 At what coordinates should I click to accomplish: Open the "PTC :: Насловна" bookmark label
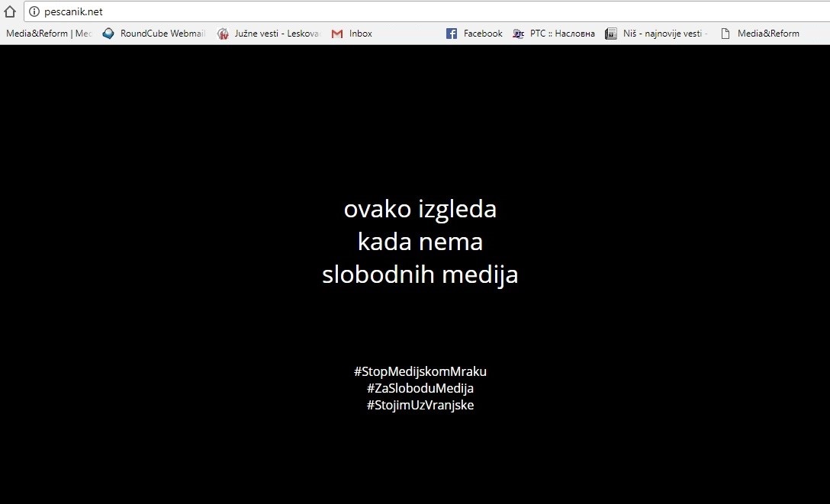tap(562, 34)
